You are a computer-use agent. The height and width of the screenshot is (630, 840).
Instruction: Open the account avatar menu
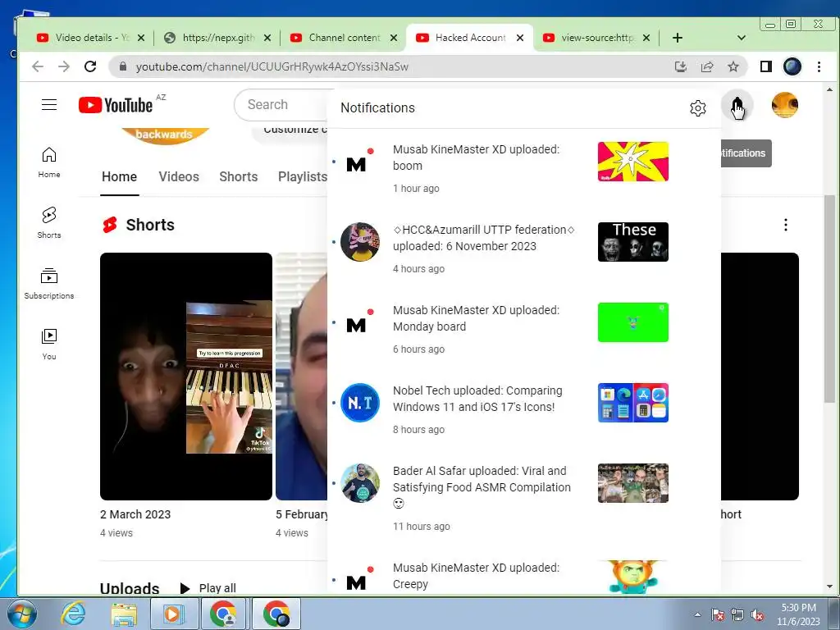pyautogui.click(x=785, y=105)
